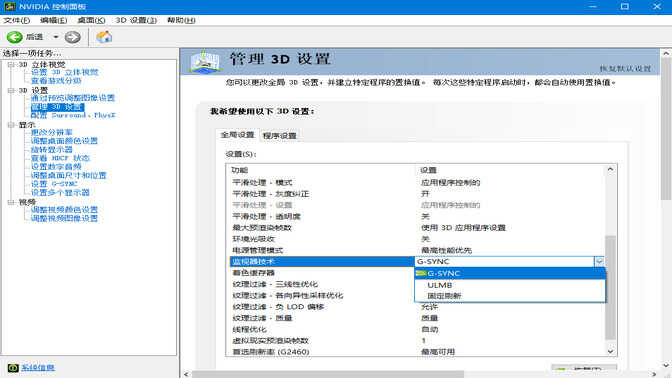The height and width of the screenshot is (378, 672).
Task: Click the grey Forward arrow icon
Action: [72, 37]
